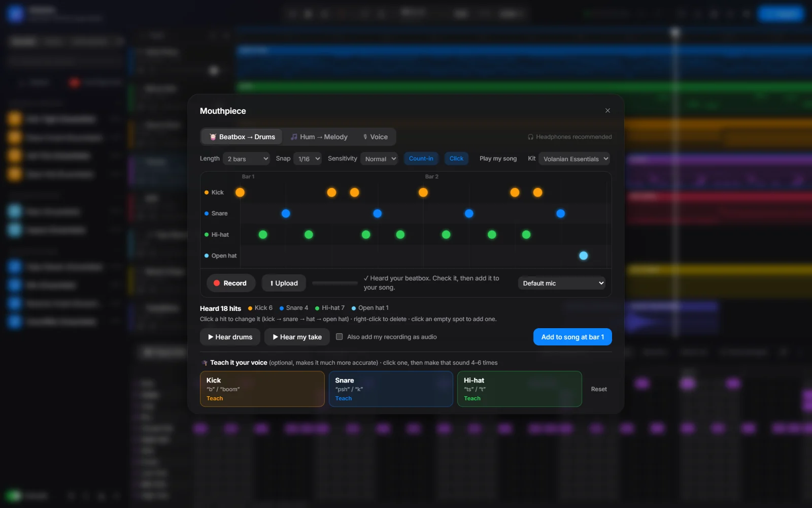The image size is (812, 508).
Task: Change the Sensitivity dropdown from Normal
Action: click(379, 159)
